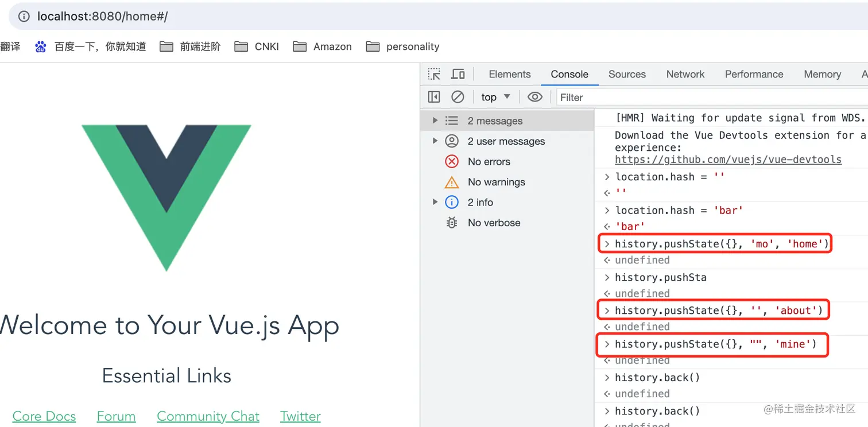Open the personality bookmark folder
This screenshot has height=427, width=868.
402,46
